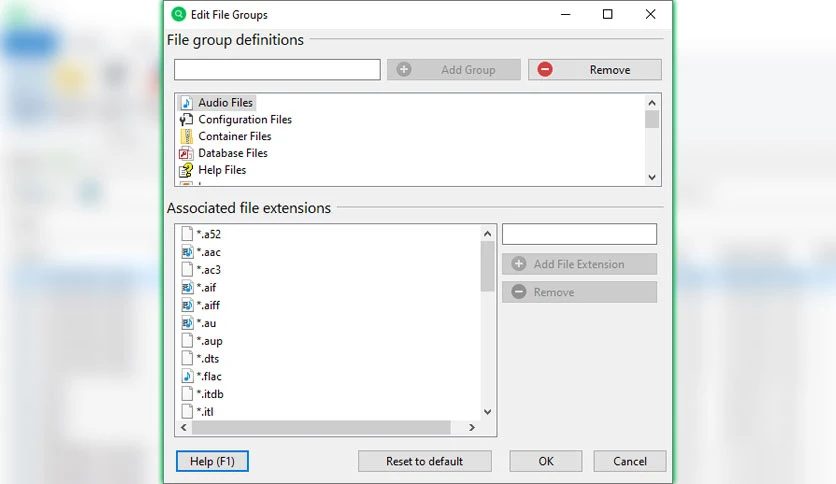
Task: Remove the selected file group
Action: (595, 70)
